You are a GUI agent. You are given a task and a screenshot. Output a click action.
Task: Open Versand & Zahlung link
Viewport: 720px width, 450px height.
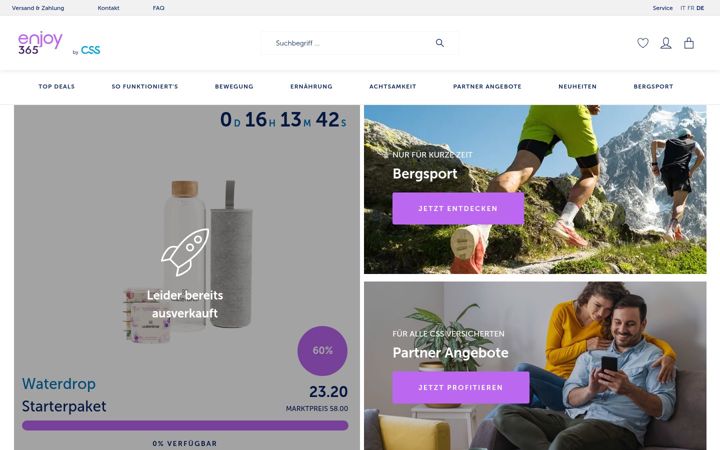38,8
